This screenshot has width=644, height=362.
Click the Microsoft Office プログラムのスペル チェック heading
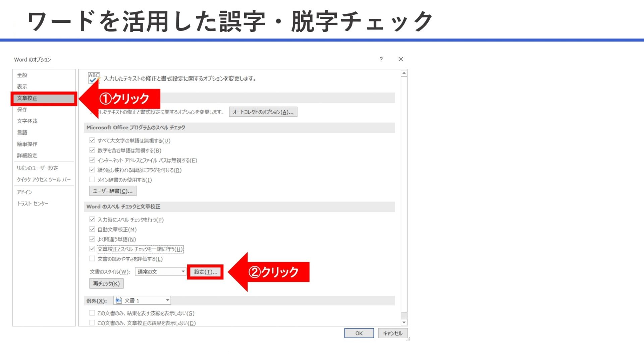(136, 127)
